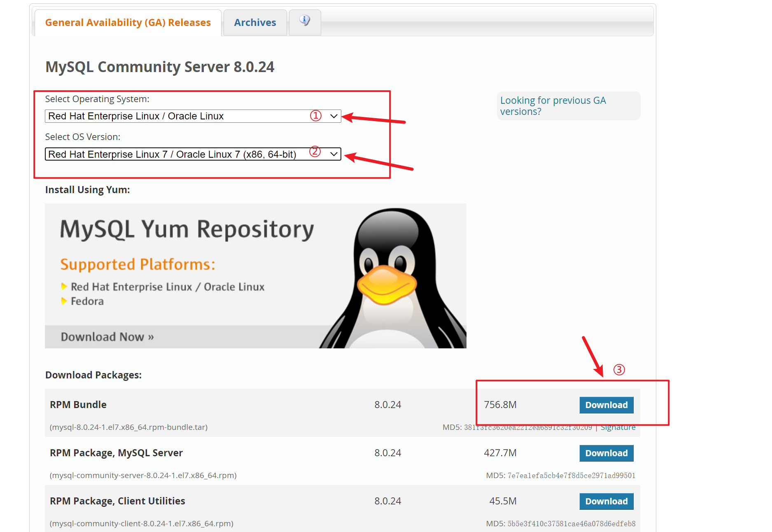Select filename mysql-8.0.24-1.el7.x86_64.rpm-bundle.tar

tap(128, 427)
